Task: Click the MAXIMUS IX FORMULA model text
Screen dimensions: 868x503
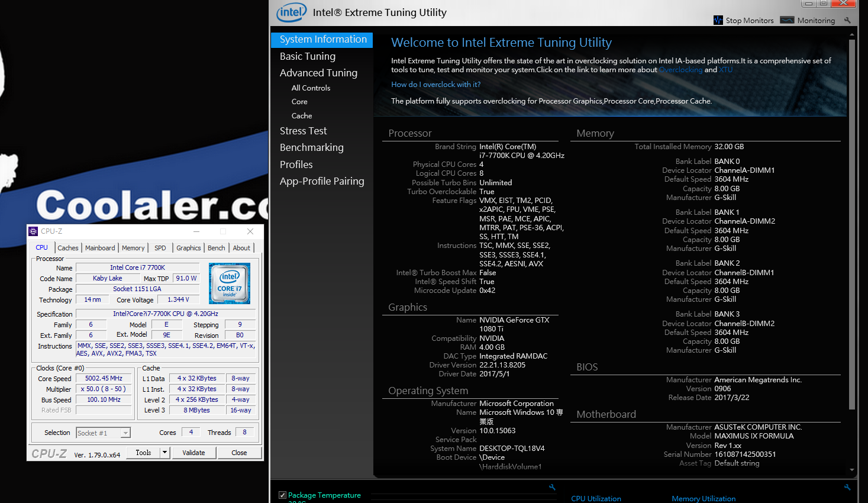Action: coord(754,436)
